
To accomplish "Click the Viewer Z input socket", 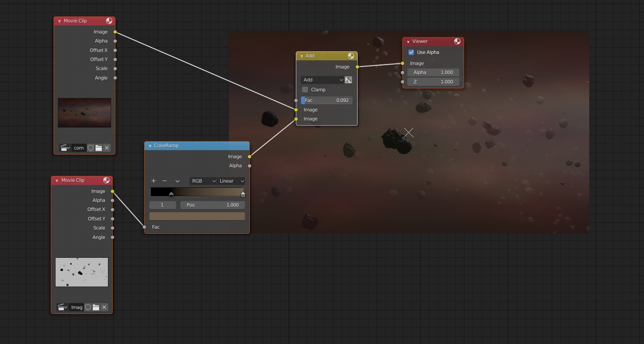I will 403,82.
